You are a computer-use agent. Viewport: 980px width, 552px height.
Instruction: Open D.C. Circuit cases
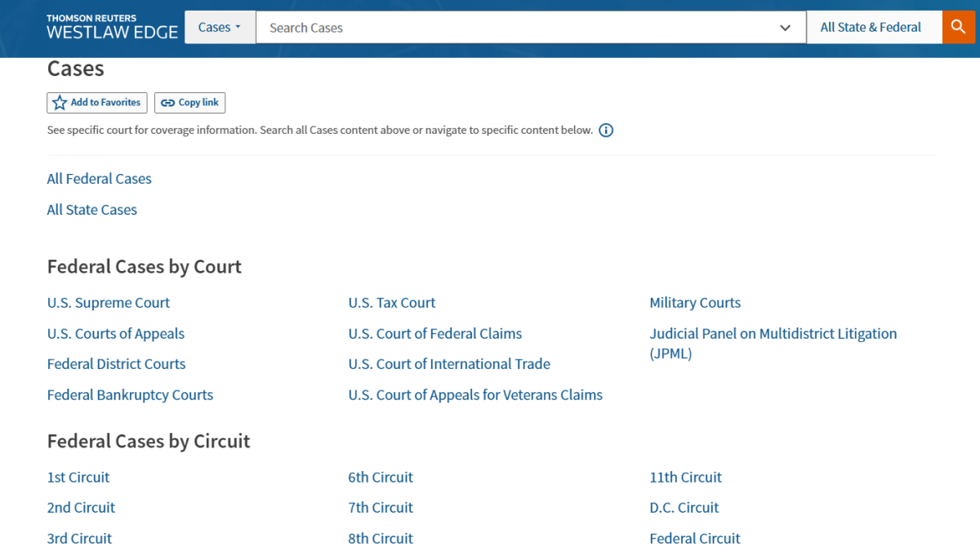tap(684, 508)
